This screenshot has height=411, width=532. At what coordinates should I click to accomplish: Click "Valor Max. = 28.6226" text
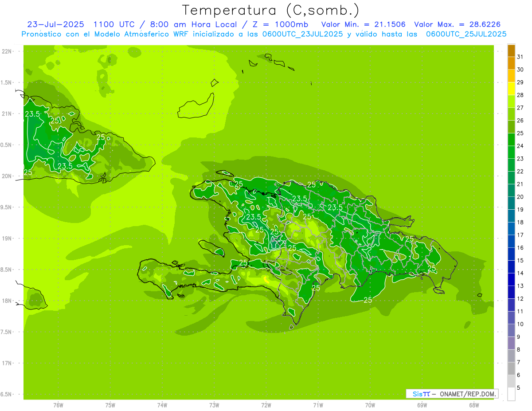tap(457, 24)
